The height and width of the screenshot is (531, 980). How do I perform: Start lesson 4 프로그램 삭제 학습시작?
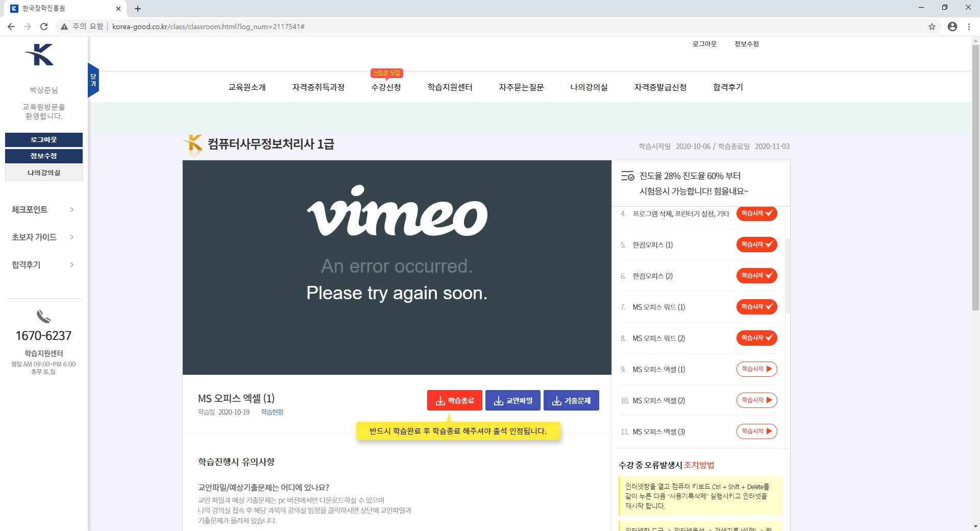click(756, 213)
